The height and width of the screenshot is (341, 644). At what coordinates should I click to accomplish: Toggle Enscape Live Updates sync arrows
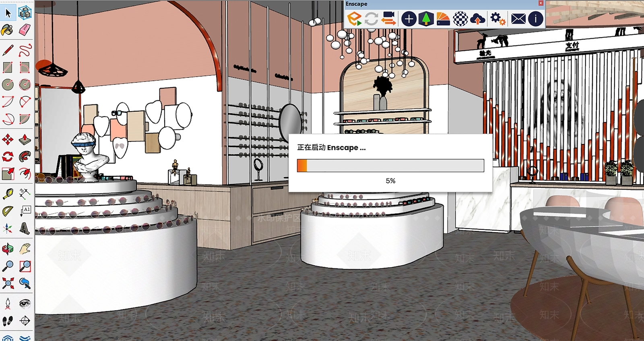pyautogui.click(x=371, y=19)
